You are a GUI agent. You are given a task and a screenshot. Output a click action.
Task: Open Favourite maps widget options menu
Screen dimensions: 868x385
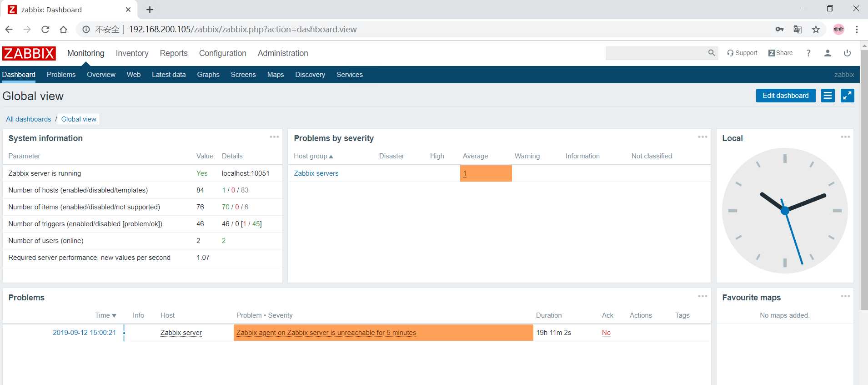click(x=845, y=296)
